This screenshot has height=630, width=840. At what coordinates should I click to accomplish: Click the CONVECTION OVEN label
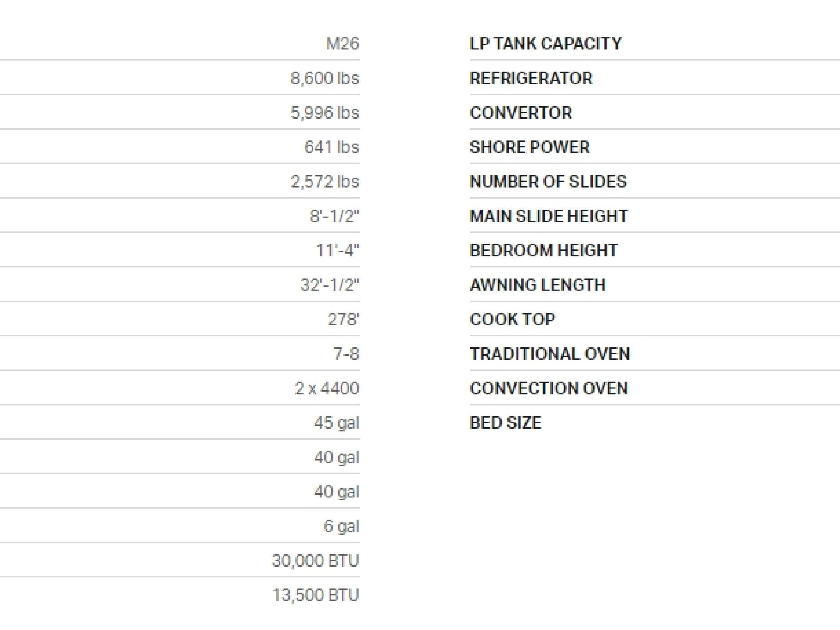pos(549,388)
